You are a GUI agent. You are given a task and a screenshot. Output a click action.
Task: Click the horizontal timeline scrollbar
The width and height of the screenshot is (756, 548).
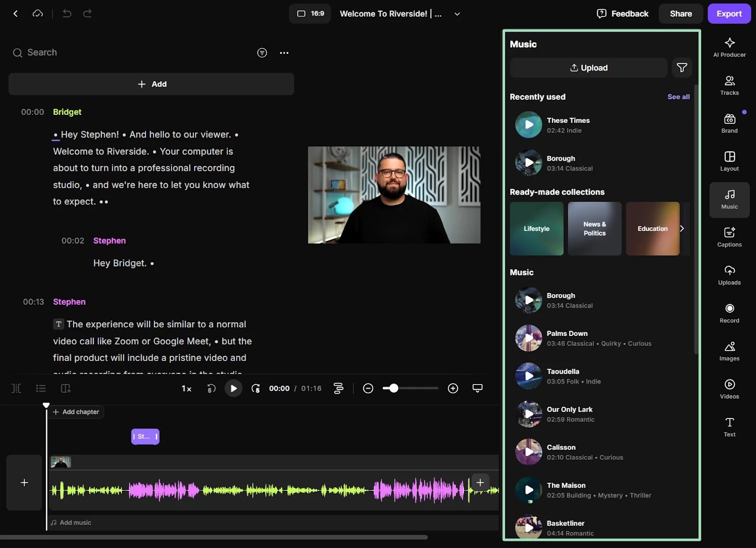[x=214, y=537]
